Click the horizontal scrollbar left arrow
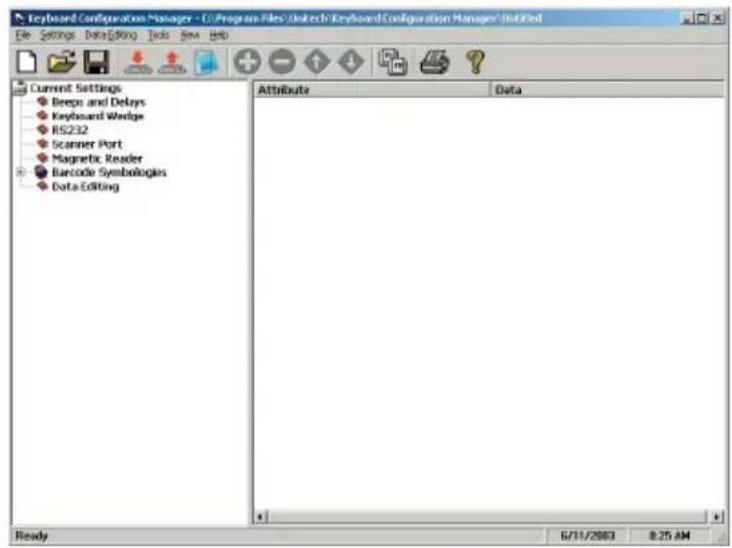This screenshot has height=548, width=732. click(x=261, y=516)
